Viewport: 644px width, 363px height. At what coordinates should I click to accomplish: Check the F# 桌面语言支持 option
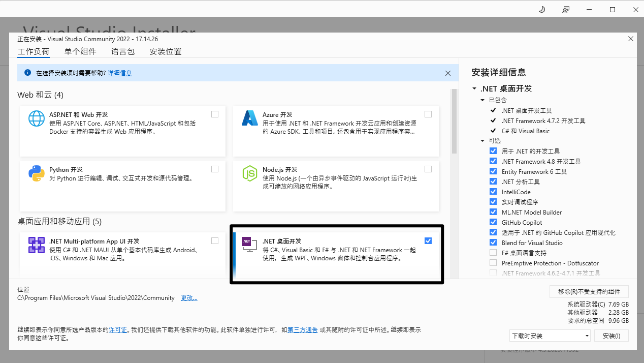click(x=493, y=253)
